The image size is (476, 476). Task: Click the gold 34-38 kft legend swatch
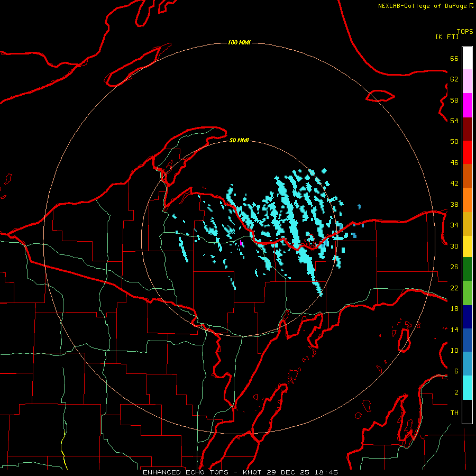[467, 224]
